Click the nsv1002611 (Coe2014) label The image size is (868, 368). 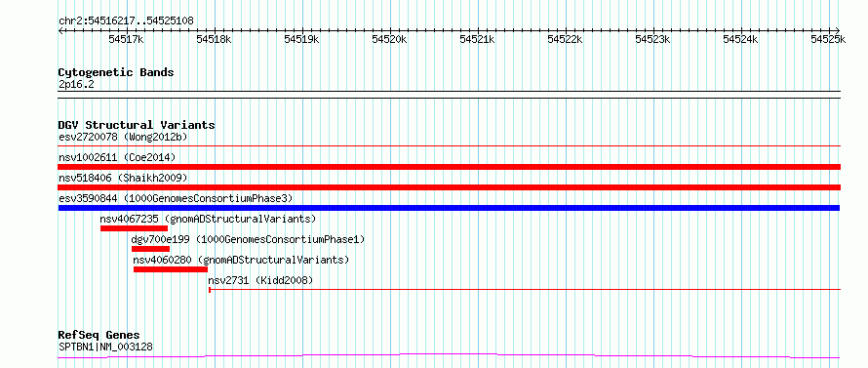[x=117, y=157]
